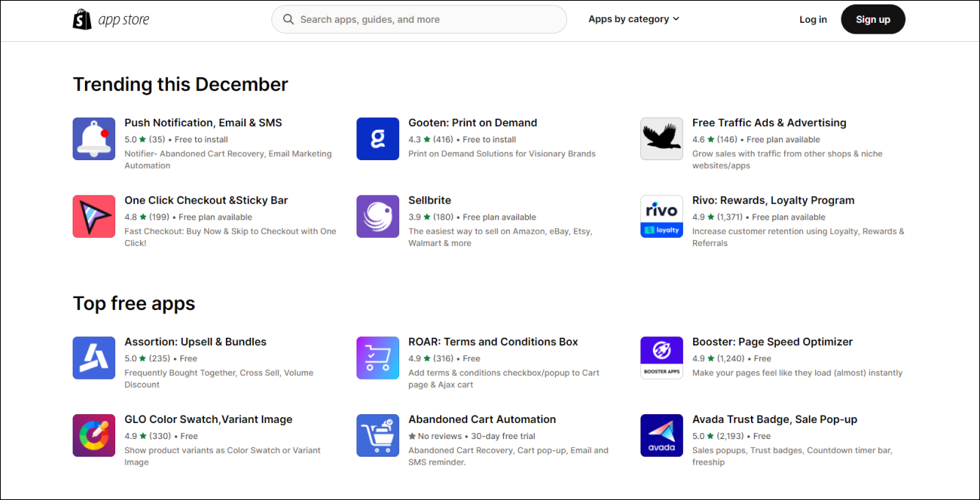The image size is (980, 500).
Task: Click Log in
Action: 813,20
